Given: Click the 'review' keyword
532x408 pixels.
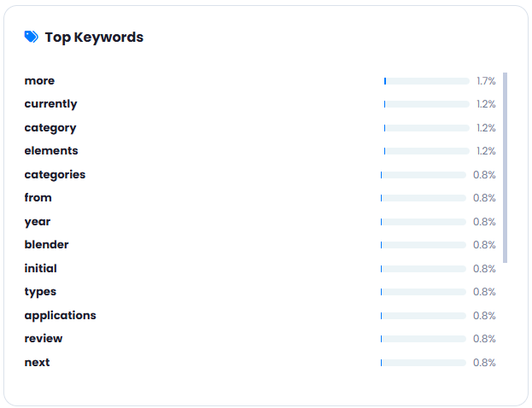Looking at the screenshot, I should coord(44,339).
